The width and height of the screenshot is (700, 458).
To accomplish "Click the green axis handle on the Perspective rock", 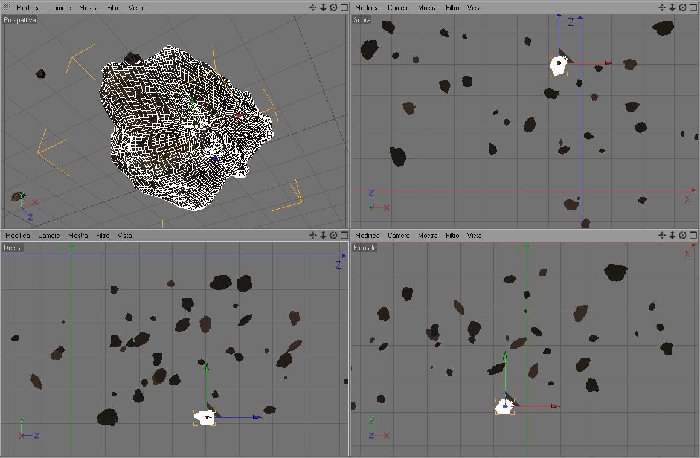I will coord(192,101).
